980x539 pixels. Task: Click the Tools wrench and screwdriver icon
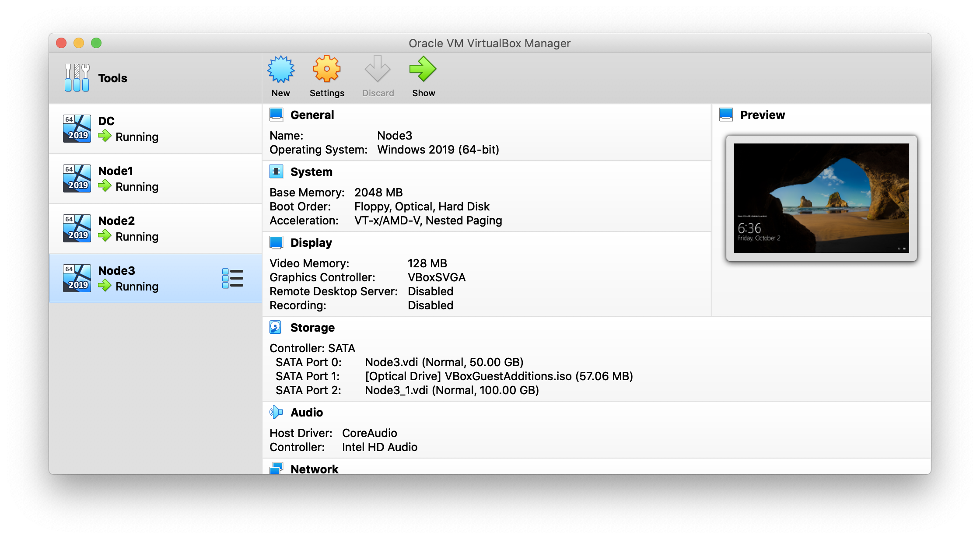pyautogui.click(x=77, y=78)
